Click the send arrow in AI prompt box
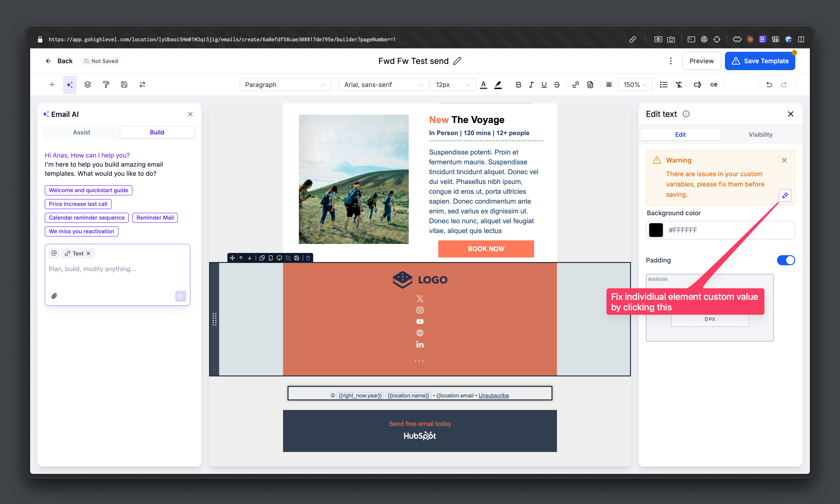This screenshot has width=840, height=504. (181, 296)
